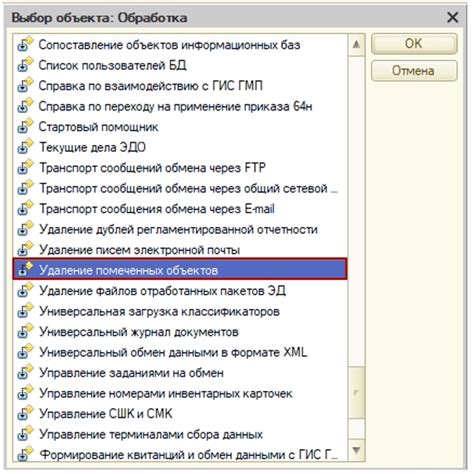The height and width of the screenshot is (474, 474).
Task: Select Управление терминалами сбора данных
Action: 180,434
